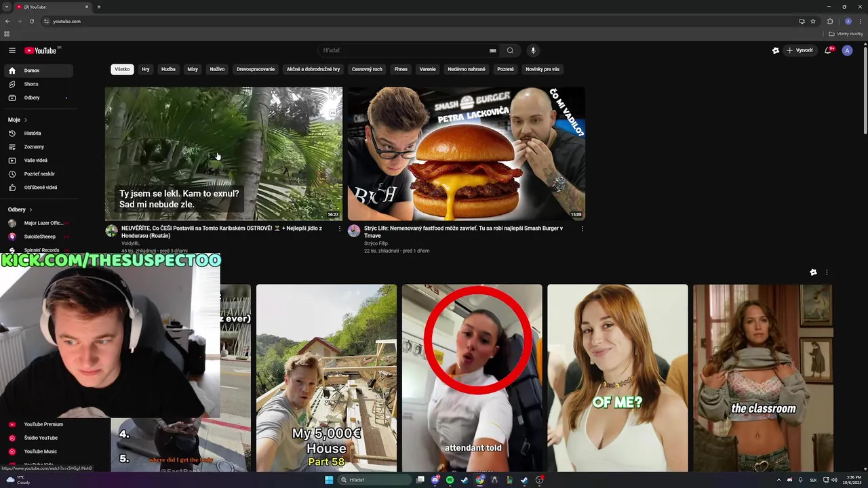This screenshot has height=488, width=868.
Task: Go to Domov in sidebar
Action: pos(38,70)
